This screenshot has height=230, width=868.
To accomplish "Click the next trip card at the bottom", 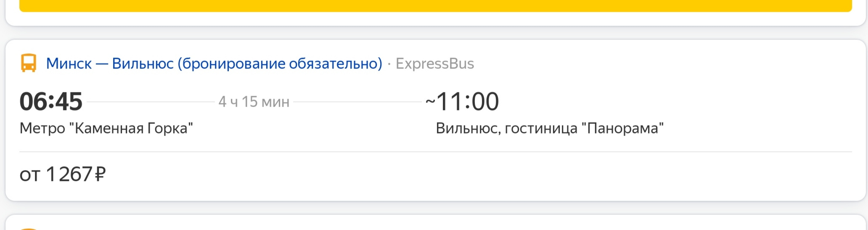I will pyautogui.click(x=435, y=223).
